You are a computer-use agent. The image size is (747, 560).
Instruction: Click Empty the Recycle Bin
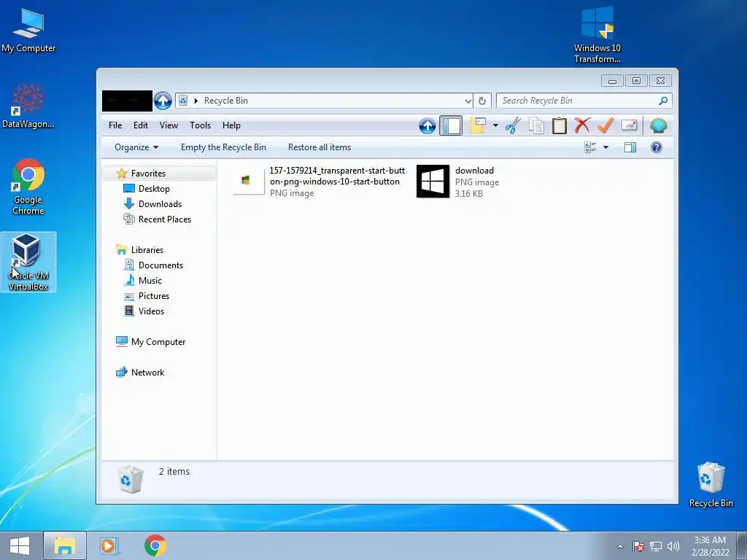point(223,147)
